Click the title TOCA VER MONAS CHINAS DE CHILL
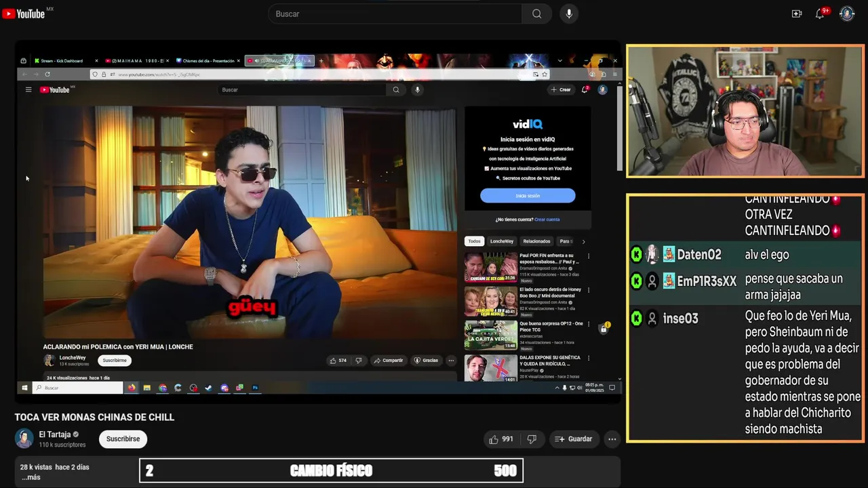 tap(94, 417)
